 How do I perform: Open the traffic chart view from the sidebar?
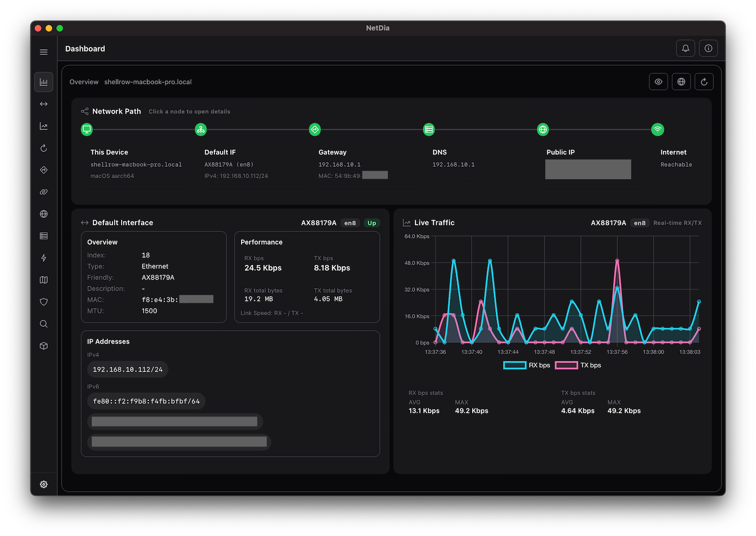pos(44,126)
